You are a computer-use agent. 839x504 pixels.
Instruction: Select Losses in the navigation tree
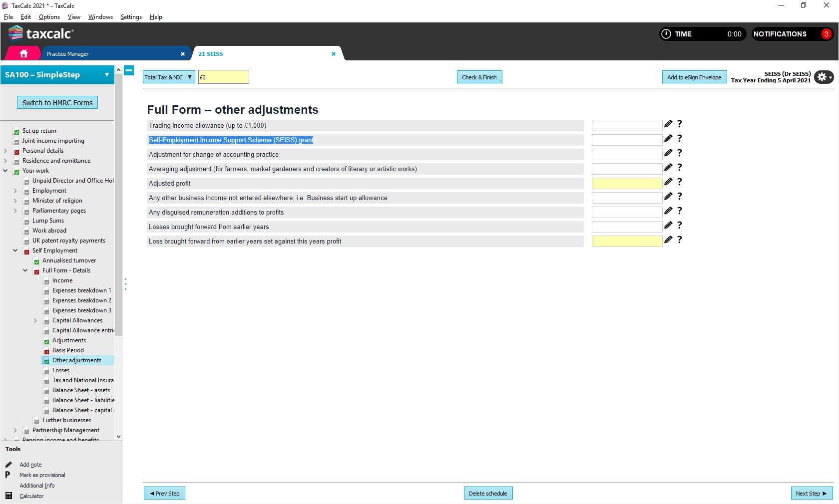[x=61, y=370]
